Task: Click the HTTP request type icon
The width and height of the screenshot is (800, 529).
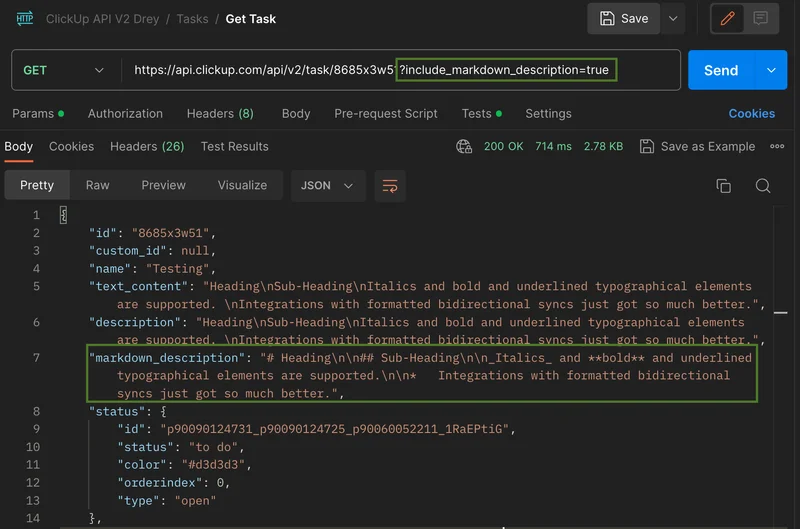Action: tap(24, 19)
